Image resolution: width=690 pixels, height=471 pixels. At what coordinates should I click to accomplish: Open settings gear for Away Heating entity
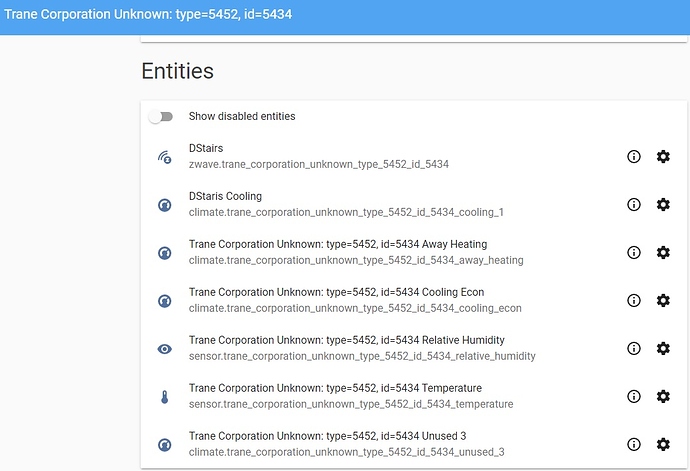tap(663, 252)
